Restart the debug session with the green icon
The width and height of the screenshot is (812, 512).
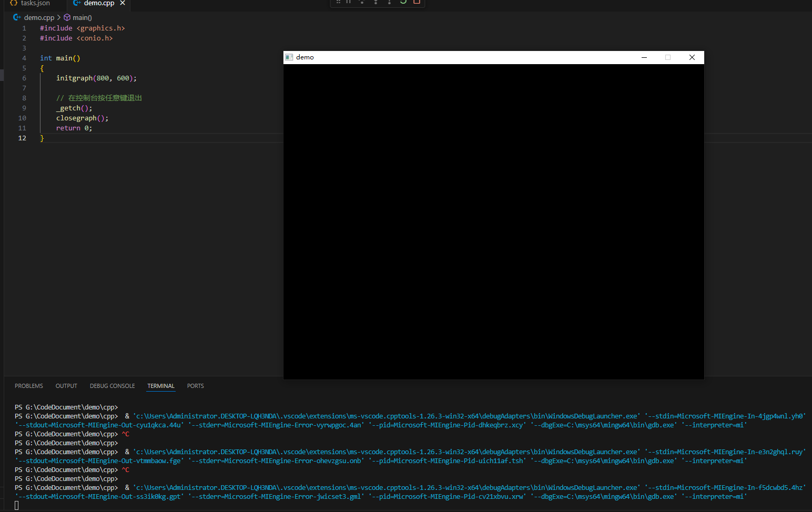point(403,2)
